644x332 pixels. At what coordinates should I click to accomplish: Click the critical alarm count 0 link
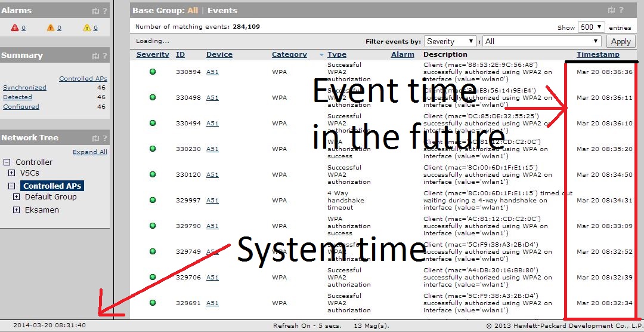23,28
